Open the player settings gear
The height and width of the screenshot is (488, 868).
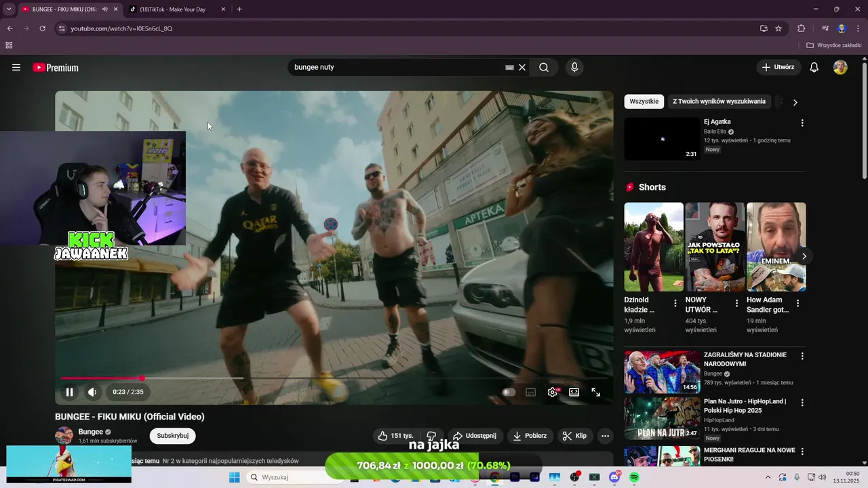(x=553, y=392)
